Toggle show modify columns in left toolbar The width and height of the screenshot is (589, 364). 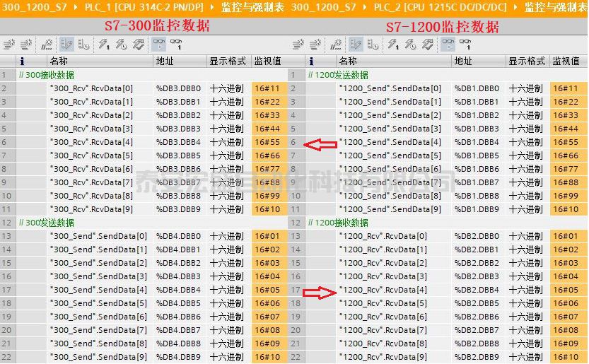click(x=66, y=44)
